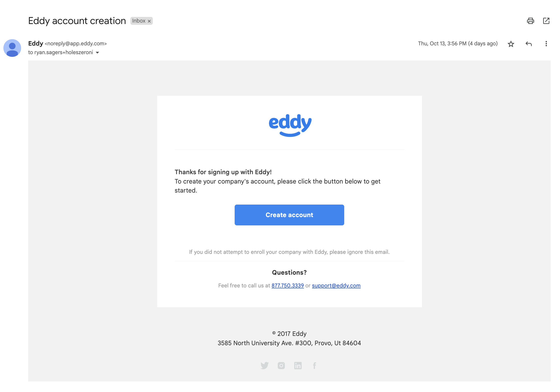Click the sender name Eddy
Screen dimensions: 560x392
tap(36, 43)
